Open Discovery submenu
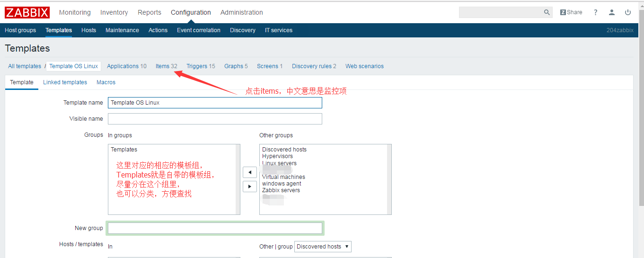Viewport: 644px width, 258px height. coord(243,30)
